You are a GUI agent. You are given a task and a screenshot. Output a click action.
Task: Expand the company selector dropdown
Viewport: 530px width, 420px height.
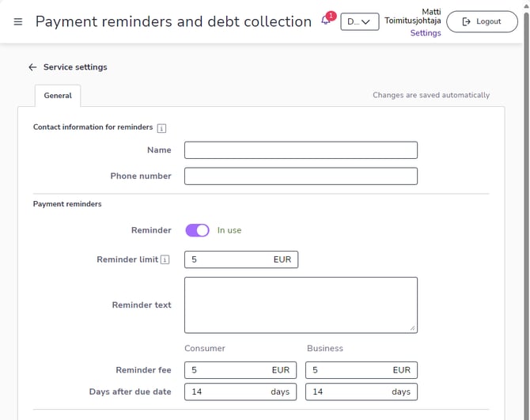[359, 21]
